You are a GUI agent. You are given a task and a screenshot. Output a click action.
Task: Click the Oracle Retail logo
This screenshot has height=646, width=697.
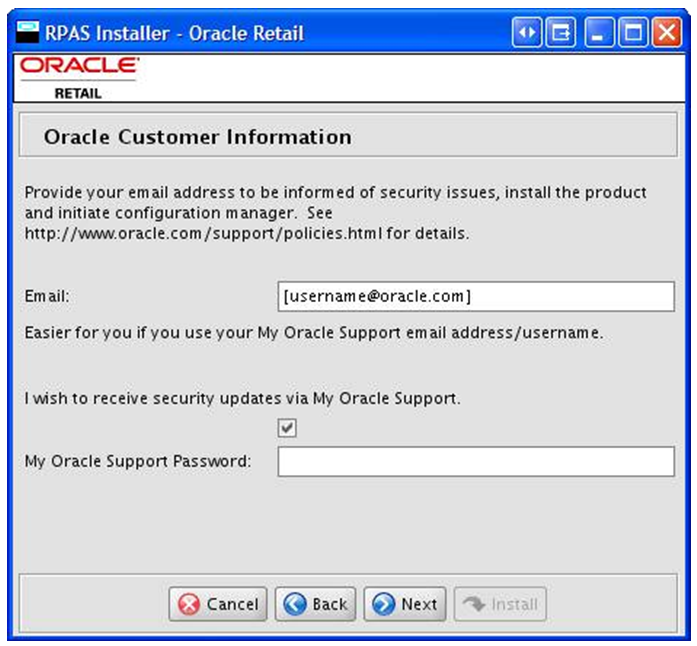point(79,78)
